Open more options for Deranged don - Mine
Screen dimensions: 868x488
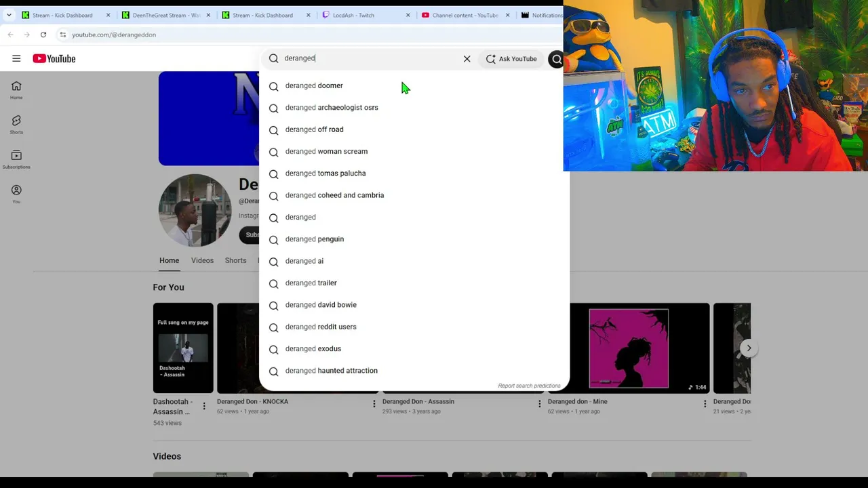705,403
